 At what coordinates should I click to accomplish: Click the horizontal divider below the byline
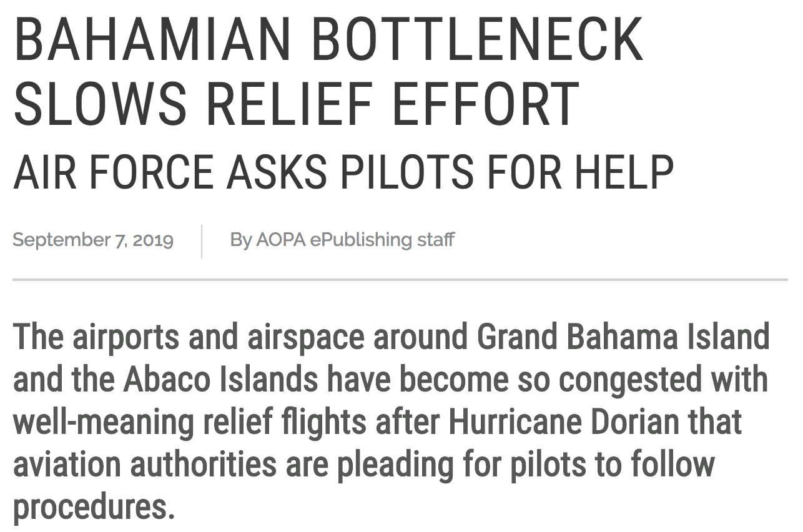click(400, 280)
